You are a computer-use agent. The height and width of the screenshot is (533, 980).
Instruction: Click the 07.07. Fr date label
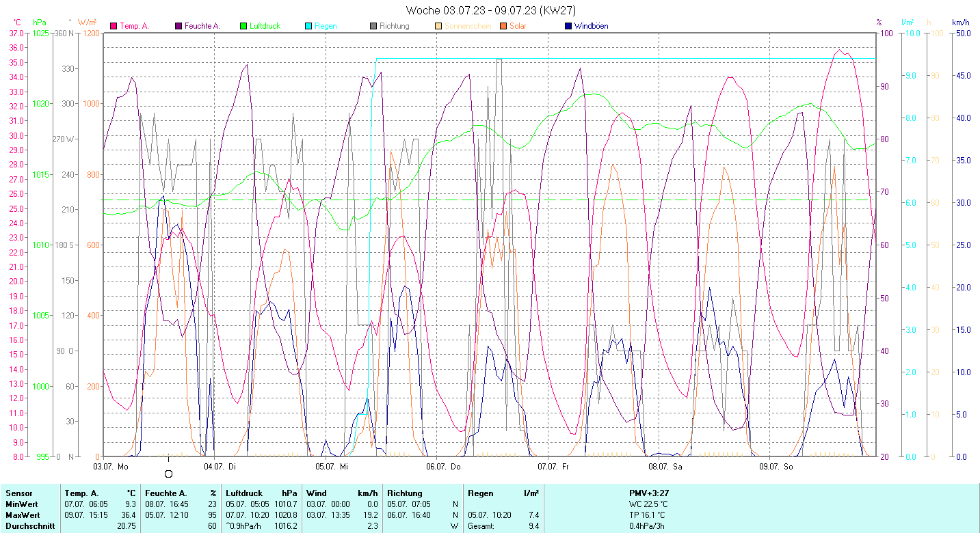(x=555, y=467)
